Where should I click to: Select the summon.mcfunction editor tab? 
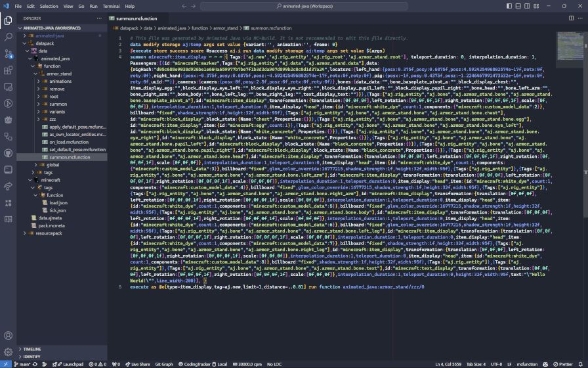[136, 18]
